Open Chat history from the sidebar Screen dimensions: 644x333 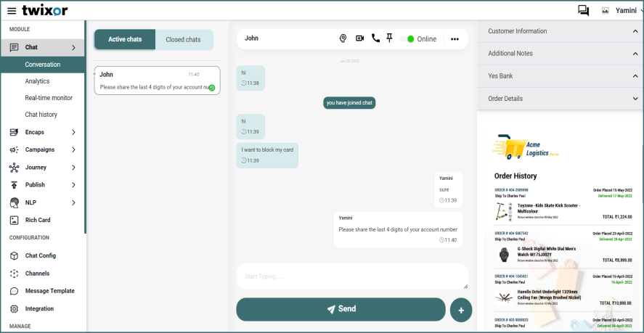pyautogui.click(x=41, y=115)
